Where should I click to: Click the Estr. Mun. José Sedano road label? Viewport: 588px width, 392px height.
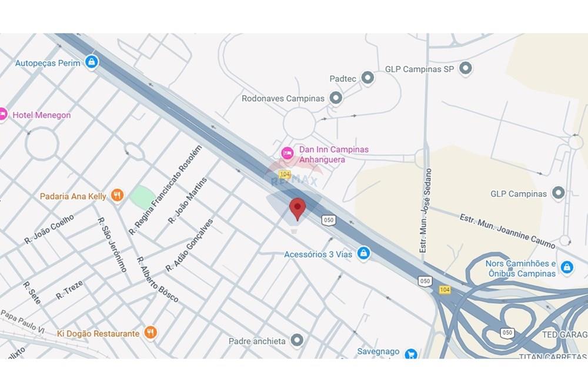click(425, 210)
